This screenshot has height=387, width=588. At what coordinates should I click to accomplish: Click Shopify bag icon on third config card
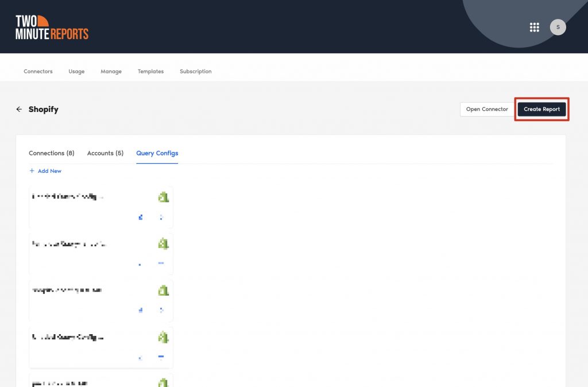coord(163,291)
